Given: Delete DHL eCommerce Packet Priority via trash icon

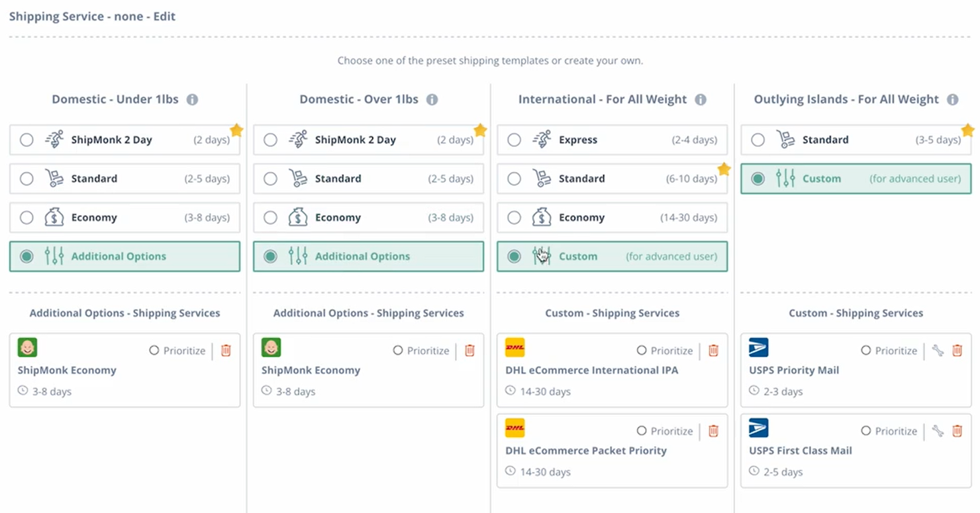Looking at the screenshot, I should point(713,430).
